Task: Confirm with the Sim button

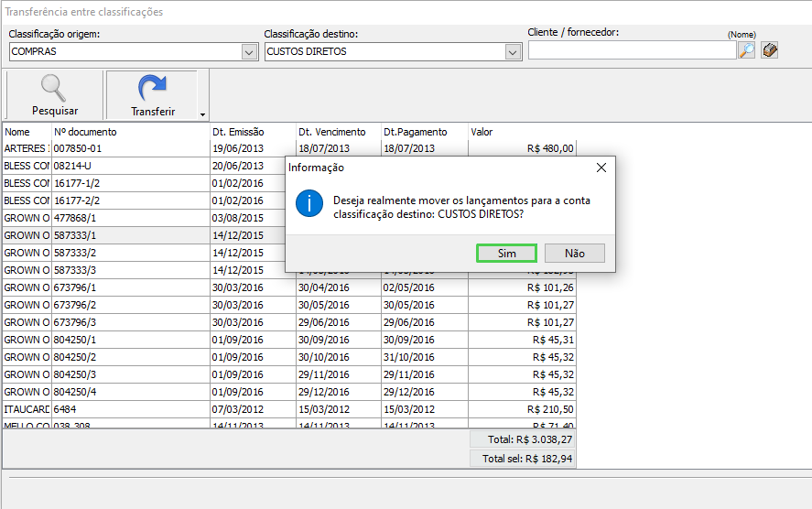Action: [506, 254]
